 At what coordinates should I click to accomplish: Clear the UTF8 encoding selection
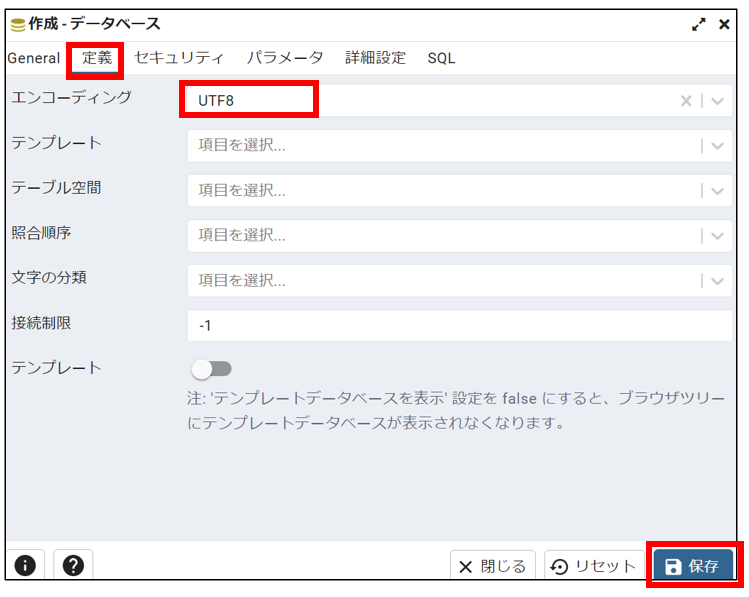686,101
